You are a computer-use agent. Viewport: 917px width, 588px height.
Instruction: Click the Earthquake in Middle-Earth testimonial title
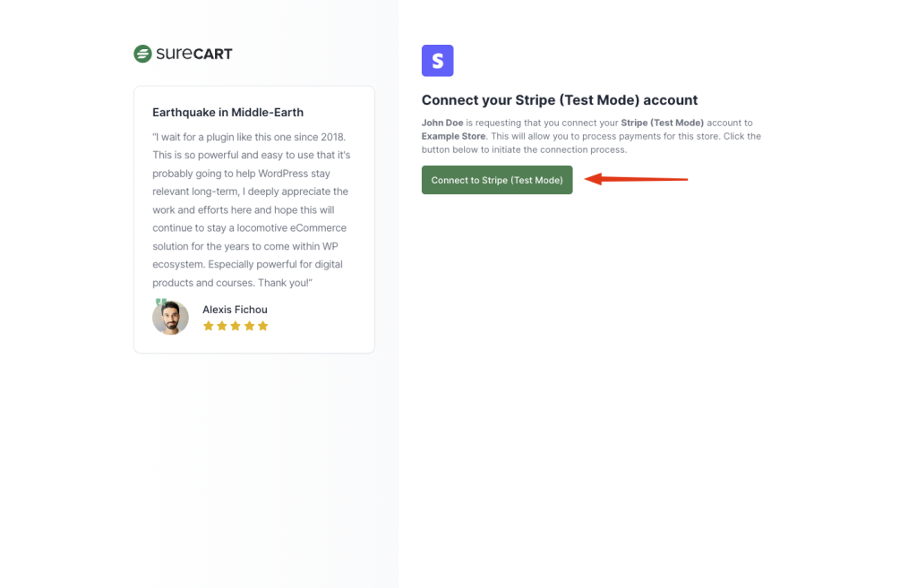[227, 113]
